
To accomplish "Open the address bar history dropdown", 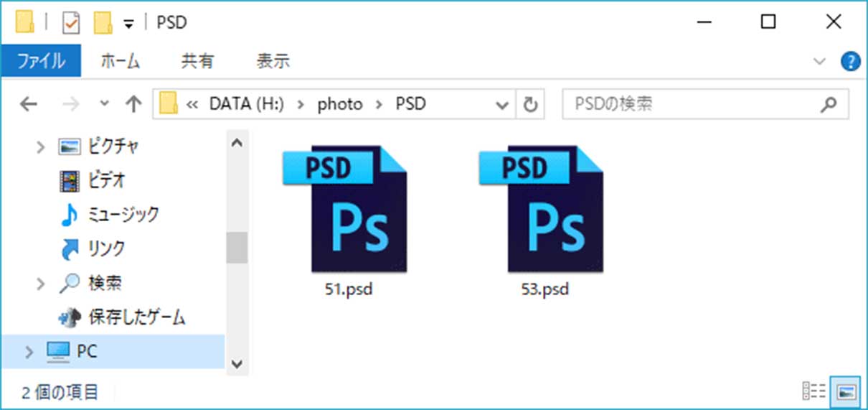I will click(502, 105).
